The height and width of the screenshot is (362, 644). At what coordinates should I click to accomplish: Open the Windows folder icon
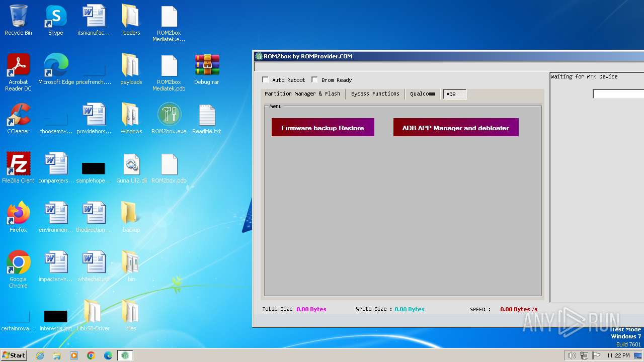pos(131,119)
